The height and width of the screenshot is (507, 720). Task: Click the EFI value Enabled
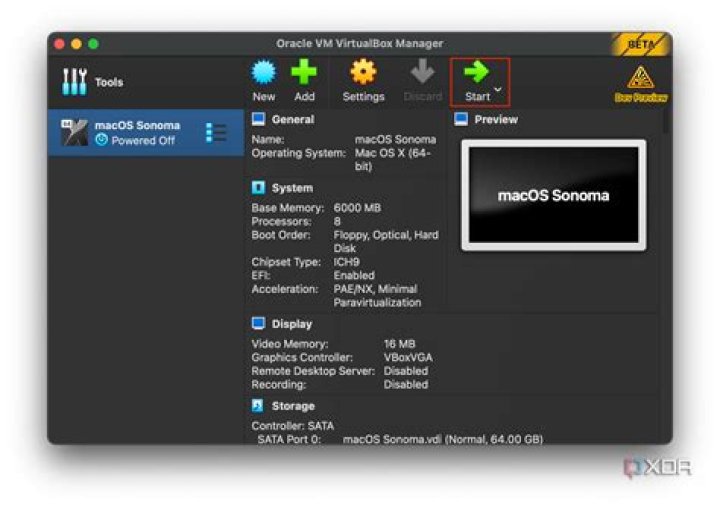(x=354, y=275)
